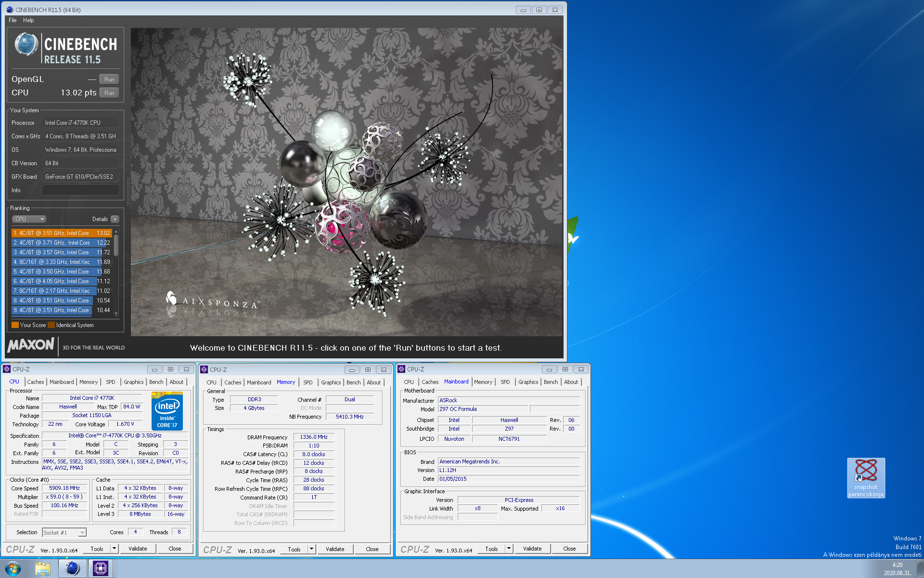Switch to Bench tab in first CPU-Z
The height and width of the screenshot is (578, 924).
pyautogui.click(x=156, y=382)
